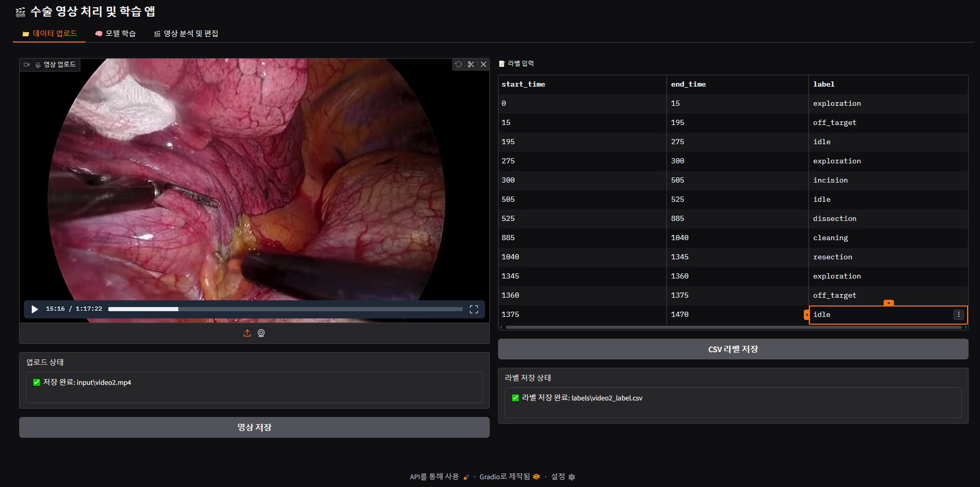Select the orange upload icon below the video

[247, 333]
